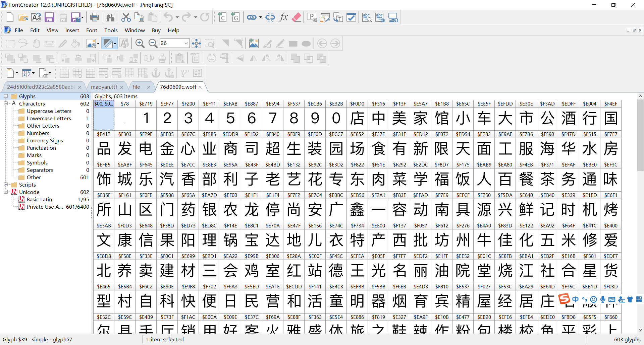Screen dimensions: 644x345
Task: Select the Numbers category
Action: click(38, 133)
